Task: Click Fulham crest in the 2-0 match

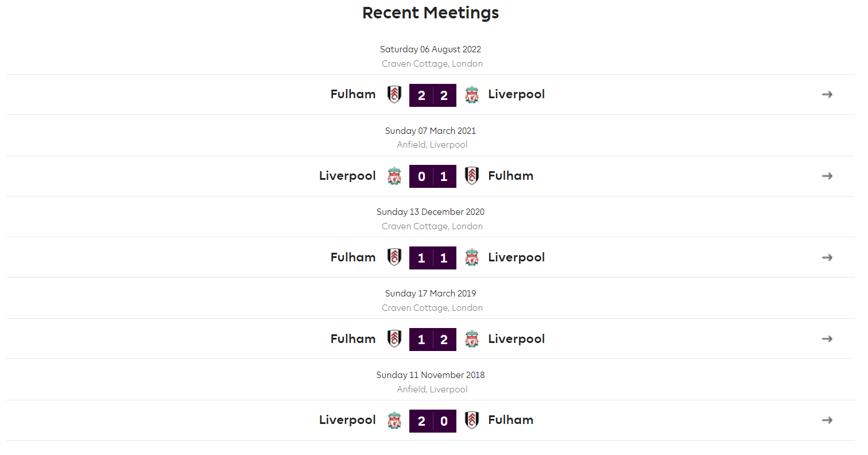Action: [472, 421]
